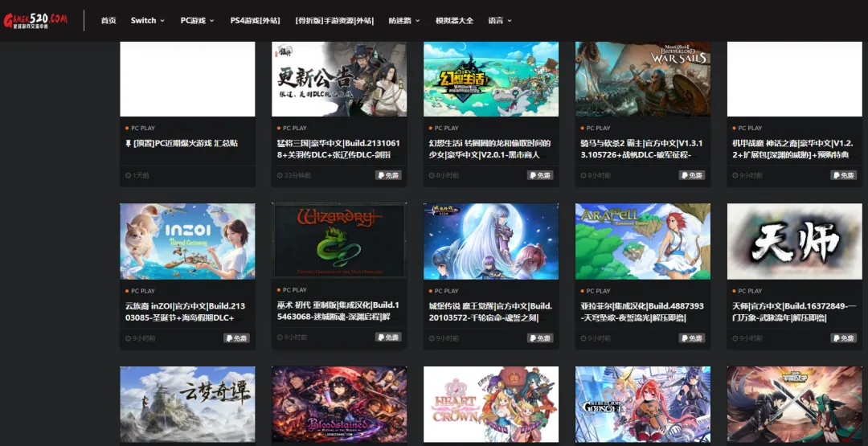Open the inZOI cover thumbnail

click(187, 241)
